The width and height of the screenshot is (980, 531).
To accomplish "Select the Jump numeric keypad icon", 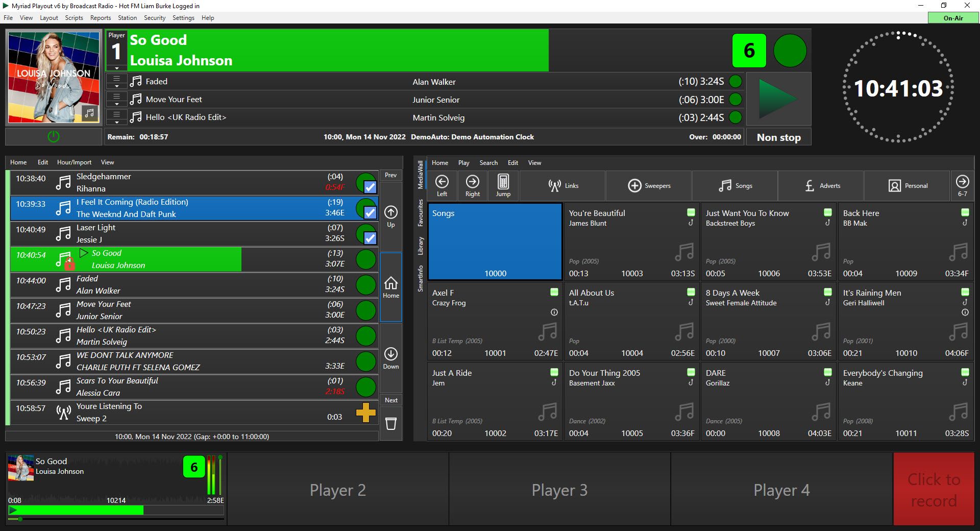I will 503,182.
